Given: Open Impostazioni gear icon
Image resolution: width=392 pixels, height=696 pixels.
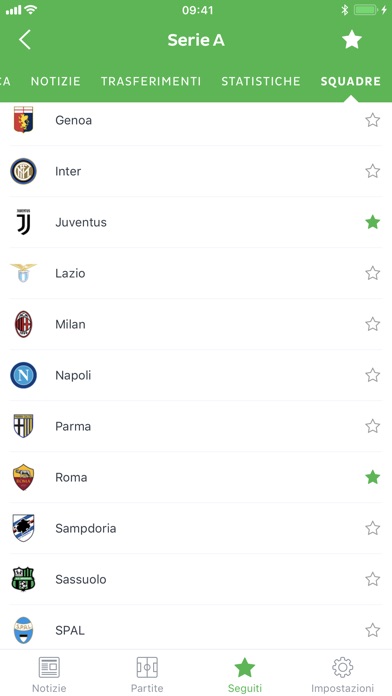Looking at the screenshot, I should pyautogui.click(x=342, y=667).
